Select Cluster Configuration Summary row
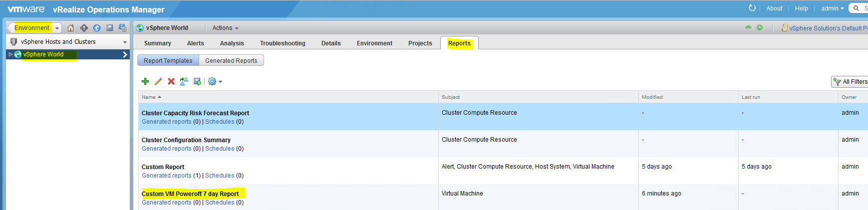This screenshot has width=868, height=210. click(503, 144)
